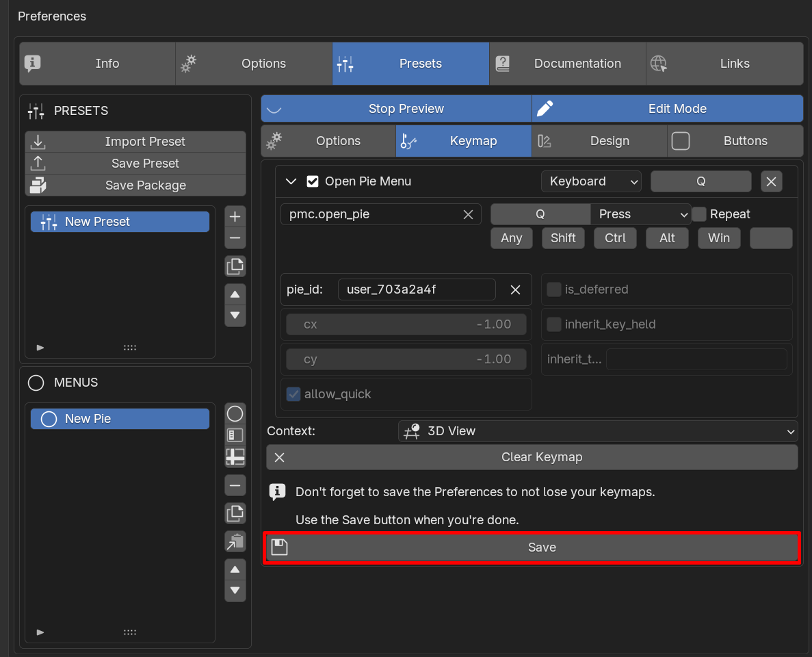Select the Presets tab
The image size is (812, 657).
[x=410, y=64]
